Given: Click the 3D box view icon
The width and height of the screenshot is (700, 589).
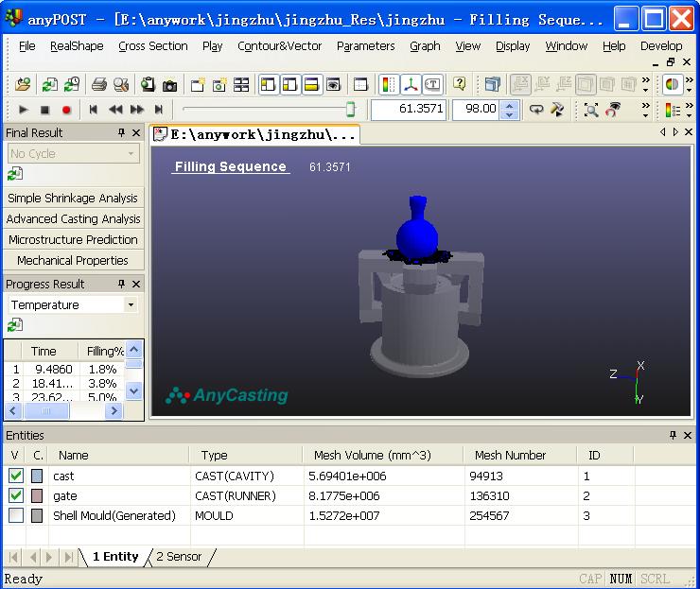Looking at the screenshot, I should (x=492, y=84).
